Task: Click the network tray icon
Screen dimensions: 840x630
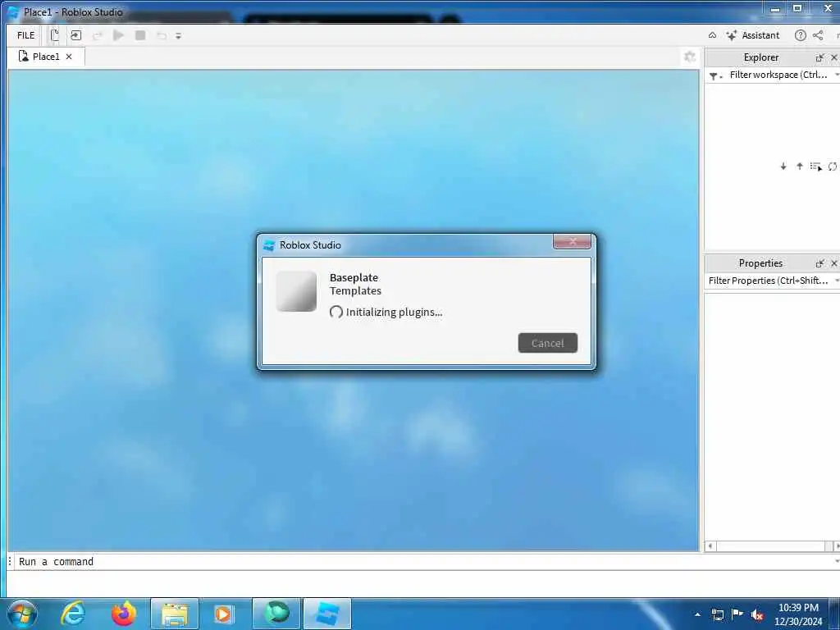Action: (717, 614)
